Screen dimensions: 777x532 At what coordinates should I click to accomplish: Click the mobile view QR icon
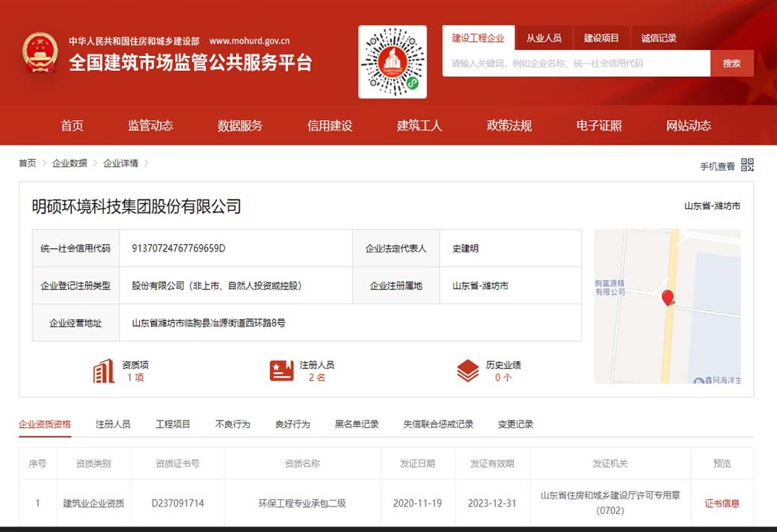point(747,165)
